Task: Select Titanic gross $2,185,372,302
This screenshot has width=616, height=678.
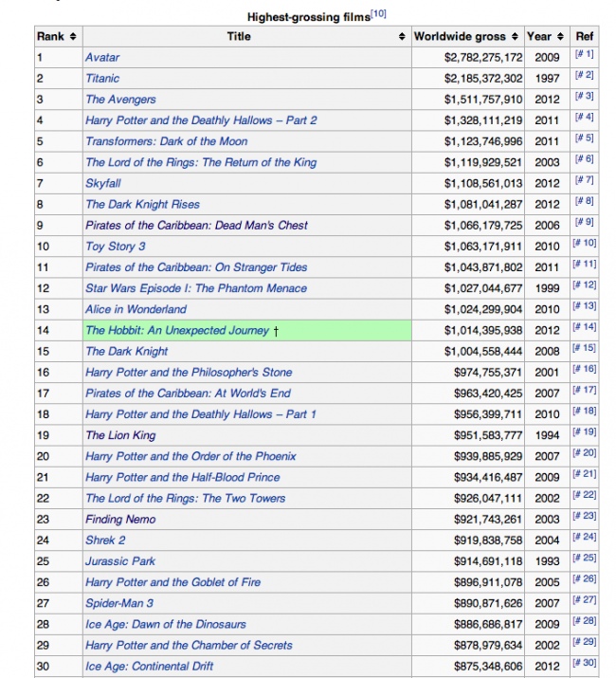Action: pyautogui.click(x=483, y=79)
